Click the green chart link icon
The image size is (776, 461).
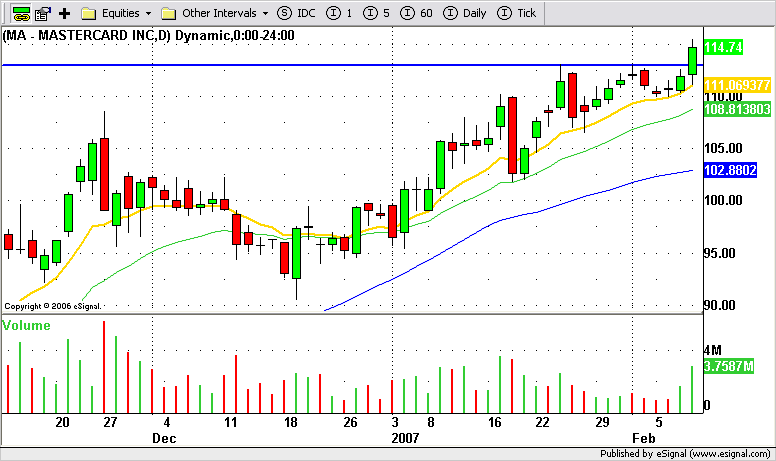coord(21,13)
